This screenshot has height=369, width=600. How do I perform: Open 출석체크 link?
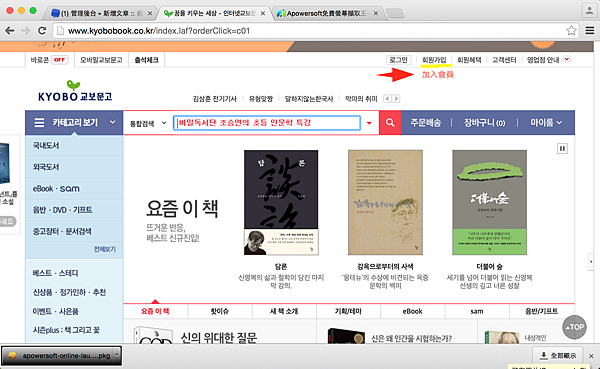[147, 60]
